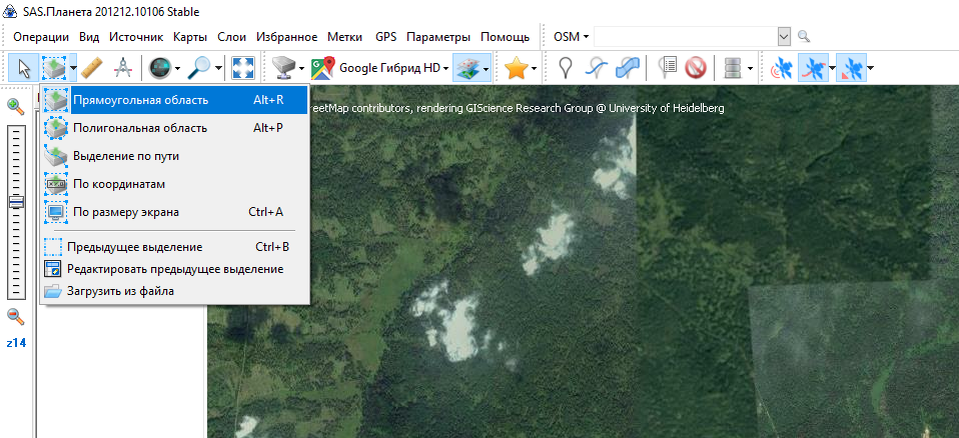Screen dimensions: 959x438
Task: Open the Источник menu
Action: tap(136, 37)
